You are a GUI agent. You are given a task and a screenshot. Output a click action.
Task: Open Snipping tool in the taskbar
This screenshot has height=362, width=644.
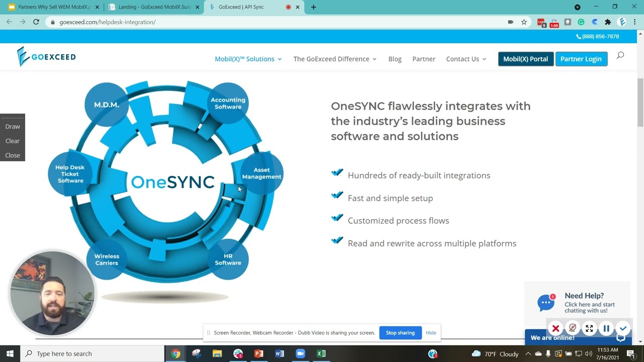point(196,353)
